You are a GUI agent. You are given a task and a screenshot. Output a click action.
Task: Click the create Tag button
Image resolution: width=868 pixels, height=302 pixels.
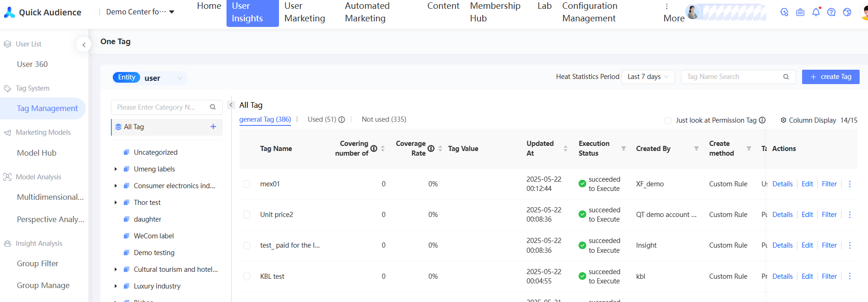(830, 77)
